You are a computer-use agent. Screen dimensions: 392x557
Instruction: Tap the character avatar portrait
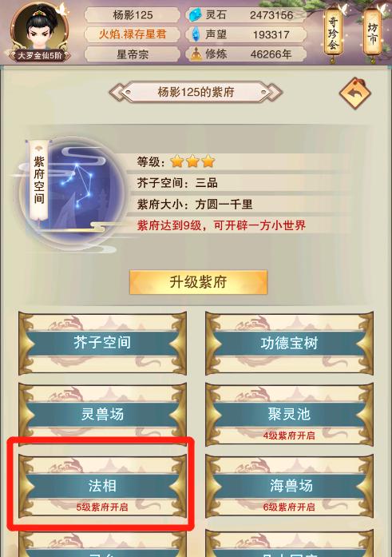coord(40,29)
